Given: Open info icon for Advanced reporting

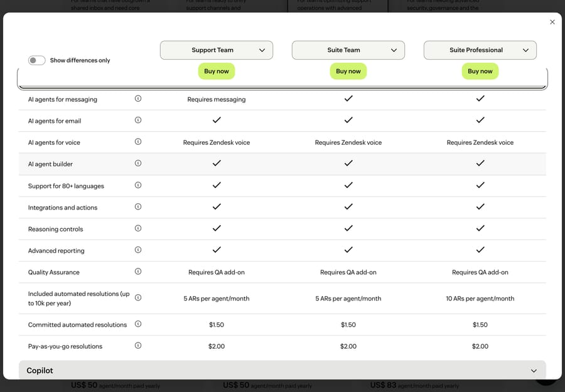Looking at the screenshot, I should 138,250.
